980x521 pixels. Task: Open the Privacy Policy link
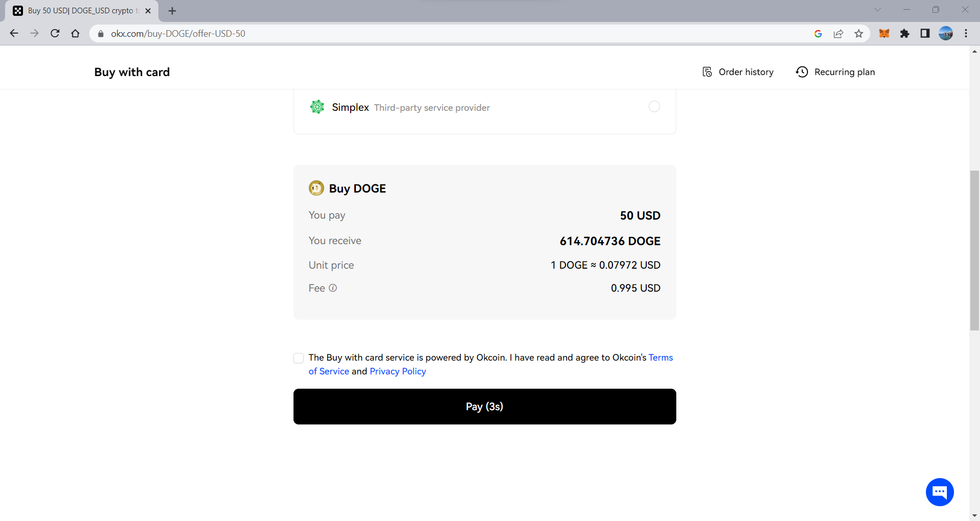[x=398, y=371]
